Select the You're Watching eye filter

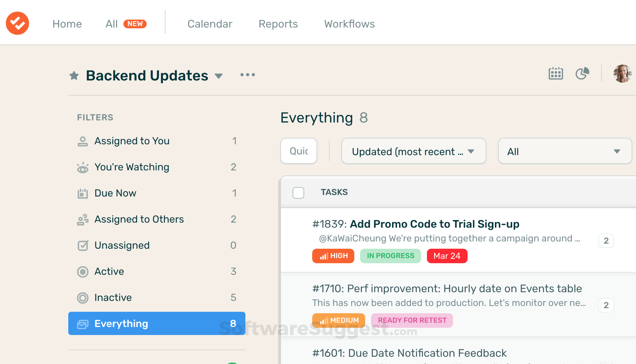(x=131, y=167)
